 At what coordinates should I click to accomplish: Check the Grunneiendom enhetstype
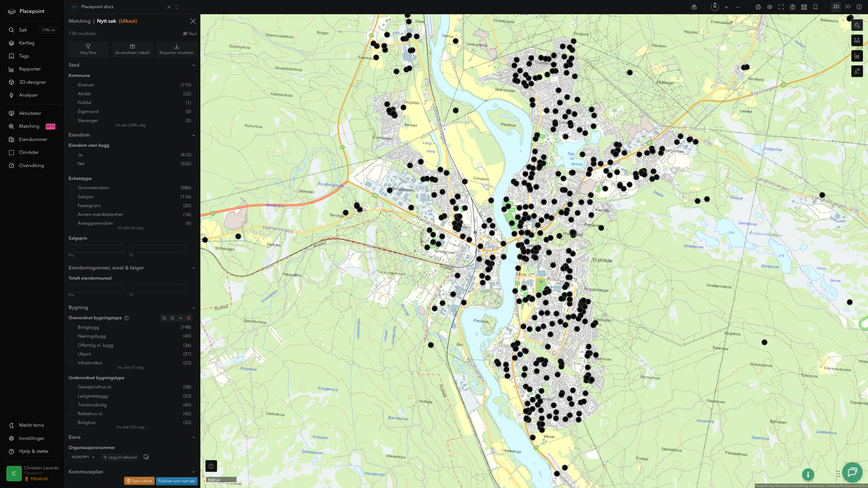coord(72,187)
